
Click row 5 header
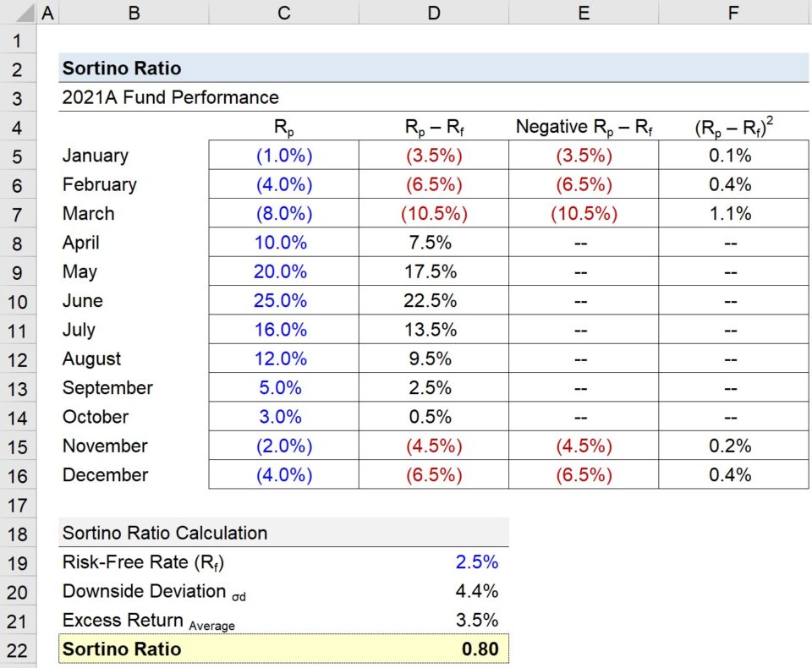[19, 156]
